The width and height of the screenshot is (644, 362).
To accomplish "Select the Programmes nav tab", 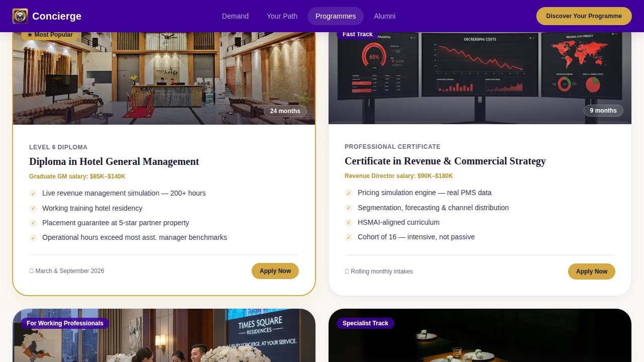I will coord(336,16).
